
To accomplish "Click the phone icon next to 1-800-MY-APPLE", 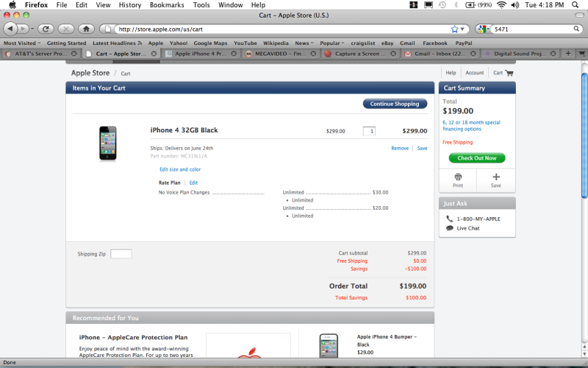I will point(450,219).
